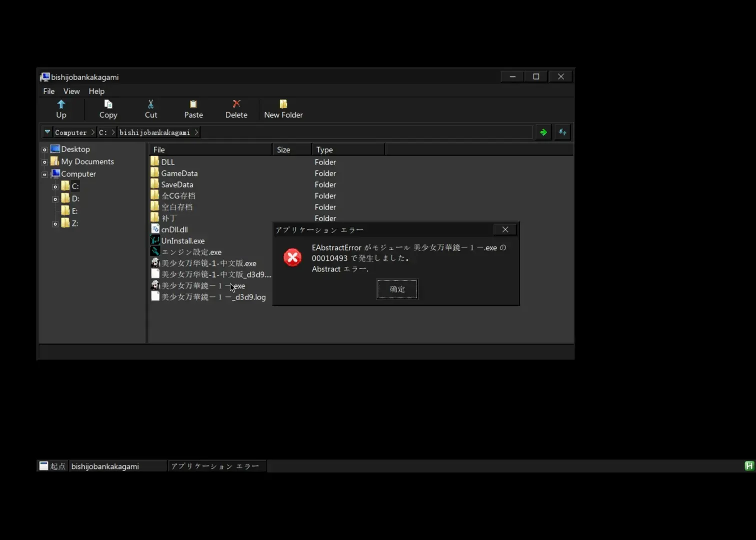Select the エンジン設定.exe file icon
Screen dimensions: 756x540
click(x=155, y=251)
